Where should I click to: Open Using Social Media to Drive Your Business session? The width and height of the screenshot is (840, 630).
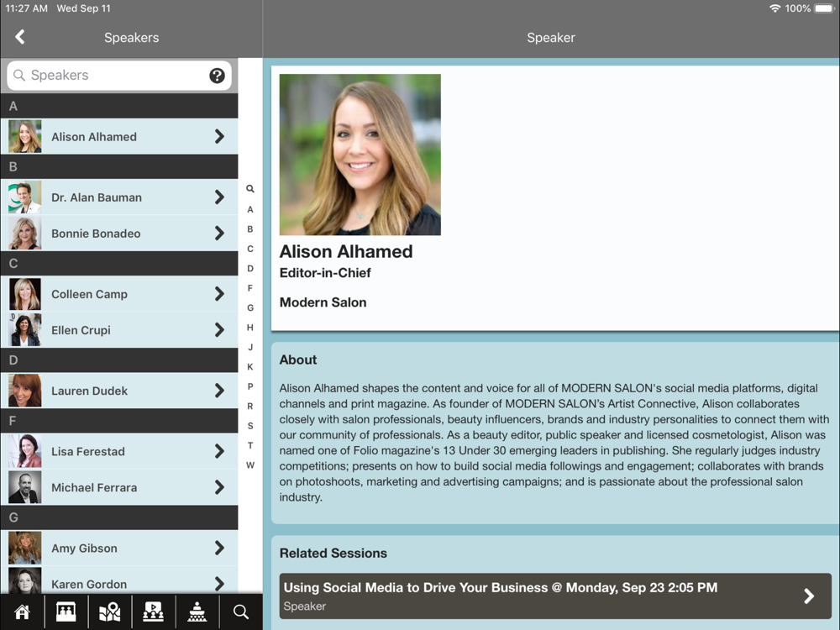pyautogui.click(x=555, y=596)
